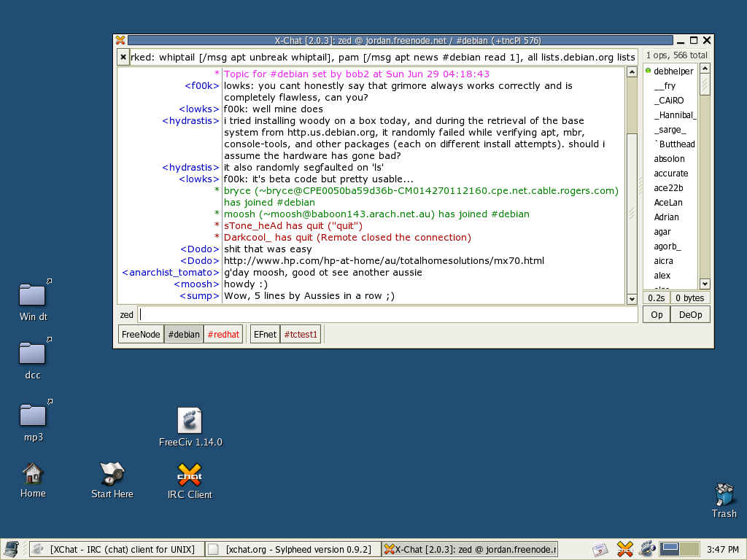Click the user list scroll down arrow
The image size is (747, 560).
coord(705,284)
